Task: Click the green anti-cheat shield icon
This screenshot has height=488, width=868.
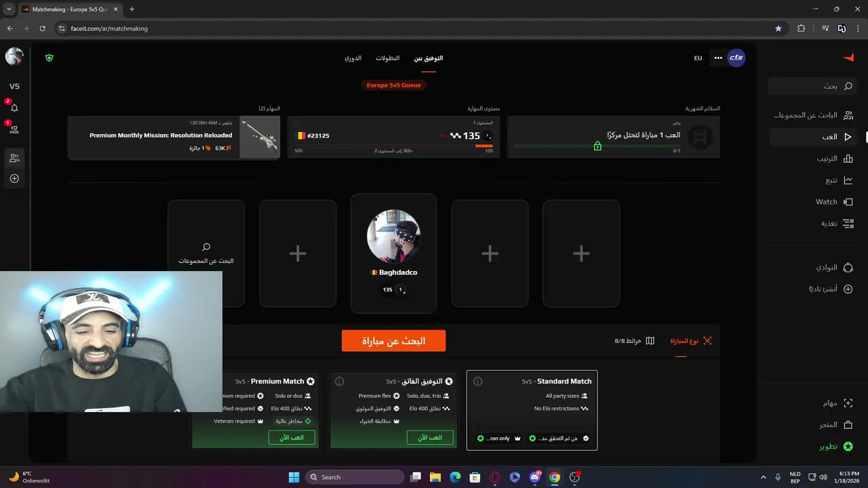Action: tap(49, 58)
